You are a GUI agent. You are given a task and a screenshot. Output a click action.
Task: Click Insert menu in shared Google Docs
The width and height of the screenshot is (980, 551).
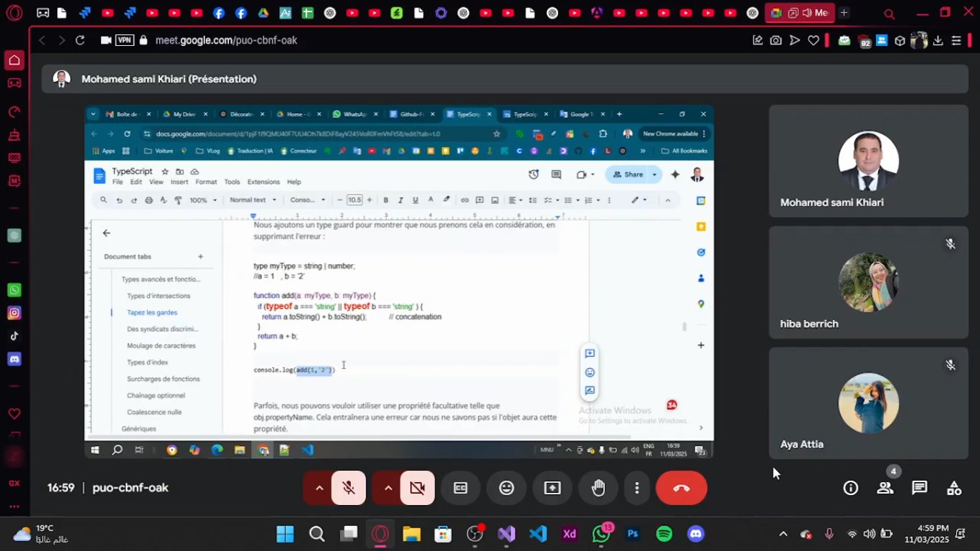click(179, 182)
